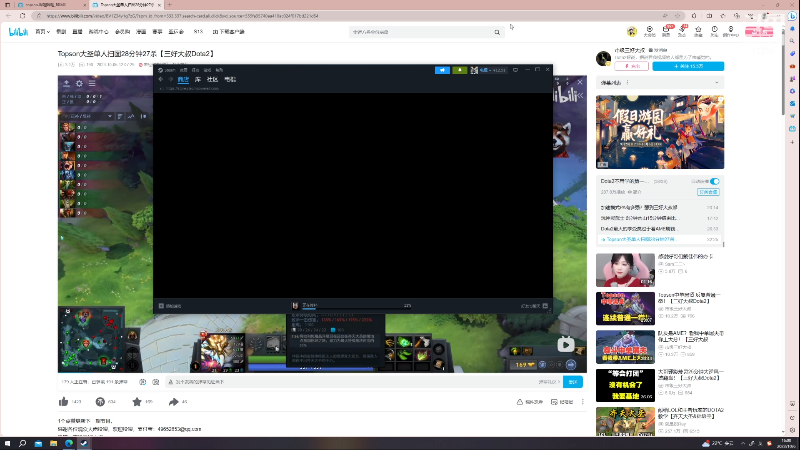Image resolution: width=800 pixels, height=450 pixels.
Task: Open the Steam 商店 tab
Action: click(183, 80)
